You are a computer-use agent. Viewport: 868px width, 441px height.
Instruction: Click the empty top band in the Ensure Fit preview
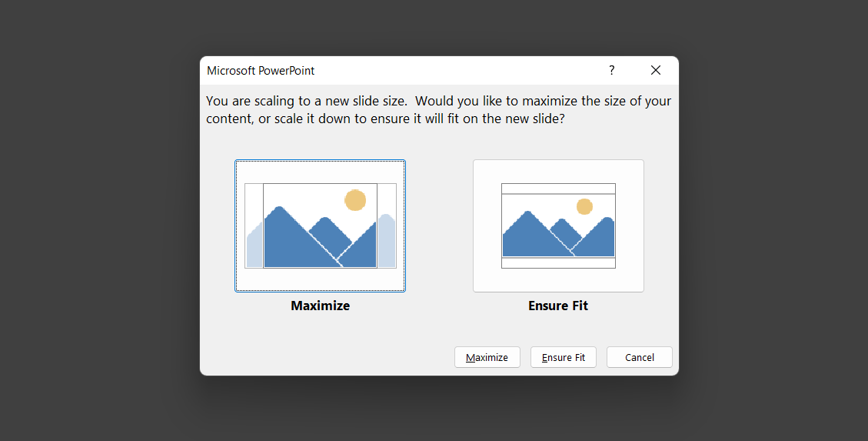tap(558, 189)
